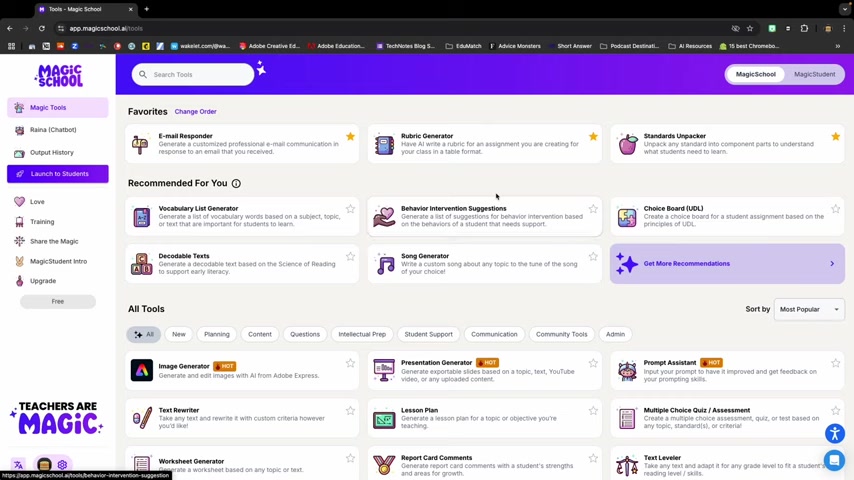Favorite the Vocabulary List Generator star
Image resolution: width=854 pixels, height=480 pixels.
point(350,209)
